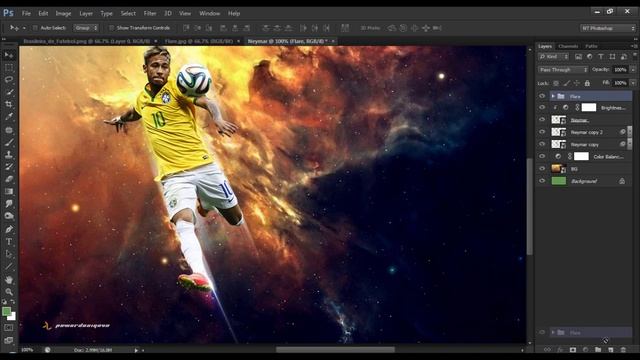The height and width of the screenshot is (360, 640).
Task: Click lock position icon
Action: [577, 83]
